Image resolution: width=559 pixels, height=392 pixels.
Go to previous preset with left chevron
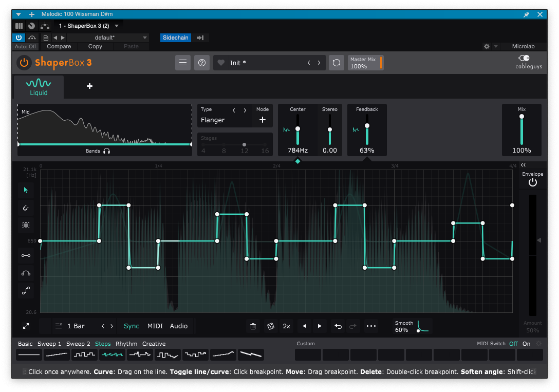(309, 63)
